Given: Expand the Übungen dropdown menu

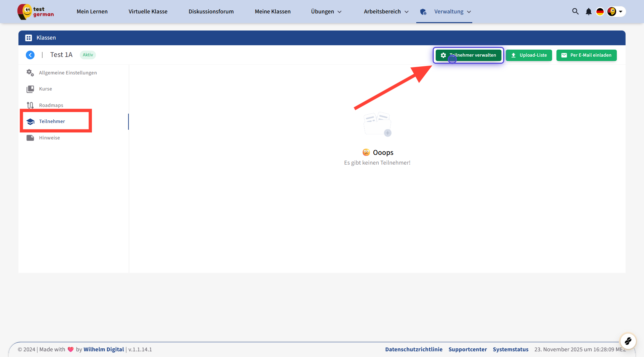Looking at the screenshot, I should tap(326, 12).
